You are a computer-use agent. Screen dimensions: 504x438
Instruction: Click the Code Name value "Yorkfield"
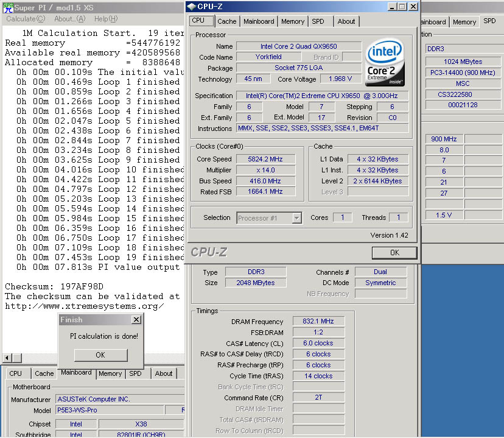268,57
